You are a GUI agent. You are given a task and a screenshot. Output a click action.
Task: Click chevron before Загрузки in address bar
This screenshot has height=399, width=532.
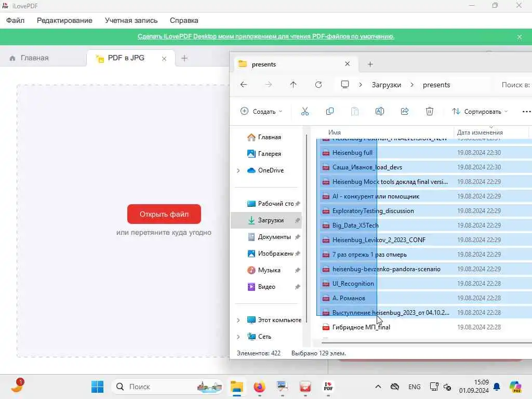coord(361,85)
